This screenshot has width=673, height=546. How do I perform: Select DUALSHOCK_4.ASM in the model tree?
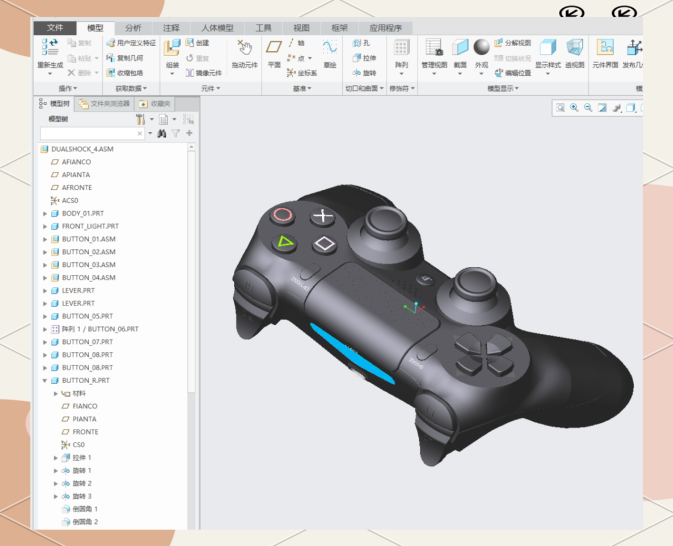[x=78, y=149]
